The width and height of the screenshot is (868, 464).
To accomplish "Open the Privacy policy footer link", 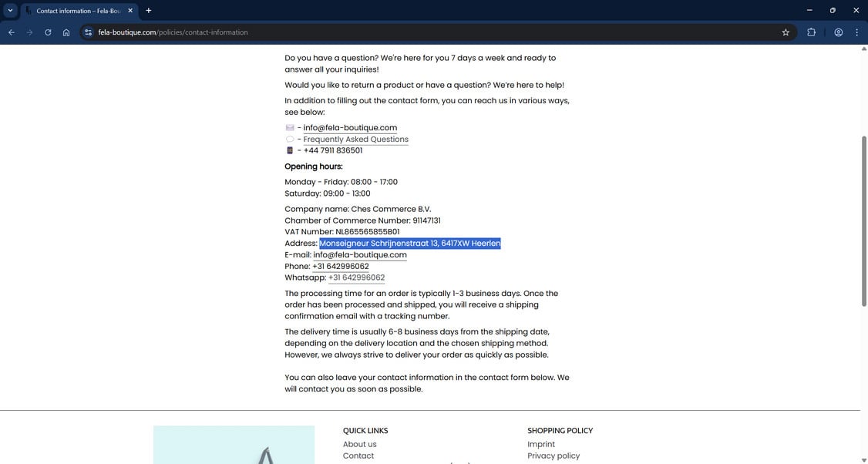I will coord(553,456).
